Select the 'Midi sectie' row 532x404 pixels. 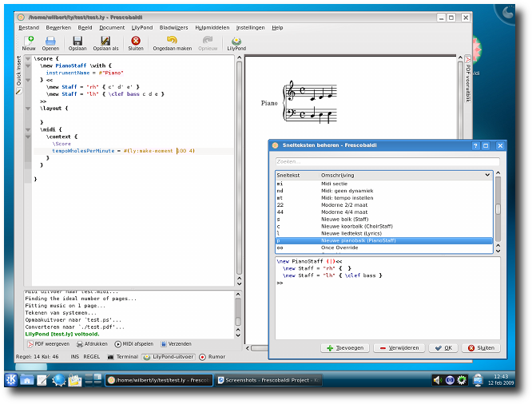coord(384,184)
